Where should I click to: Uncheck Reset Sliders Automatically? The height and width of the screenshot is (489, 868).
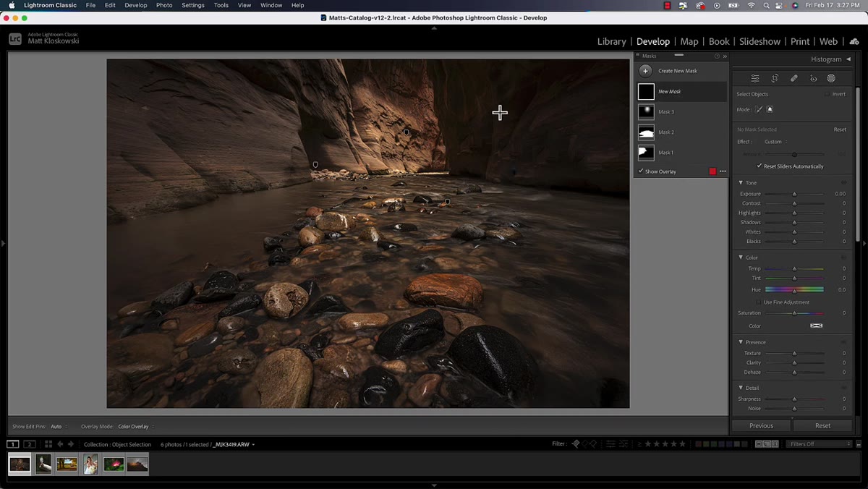tap(759, 166)
